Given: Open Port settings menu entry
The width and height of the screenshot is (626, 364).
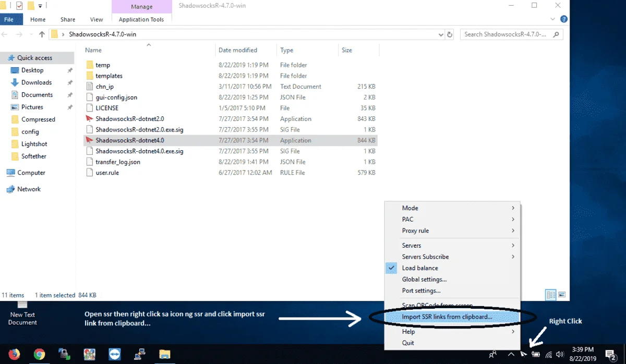Looking at the screenshot, I should (421, 291).
